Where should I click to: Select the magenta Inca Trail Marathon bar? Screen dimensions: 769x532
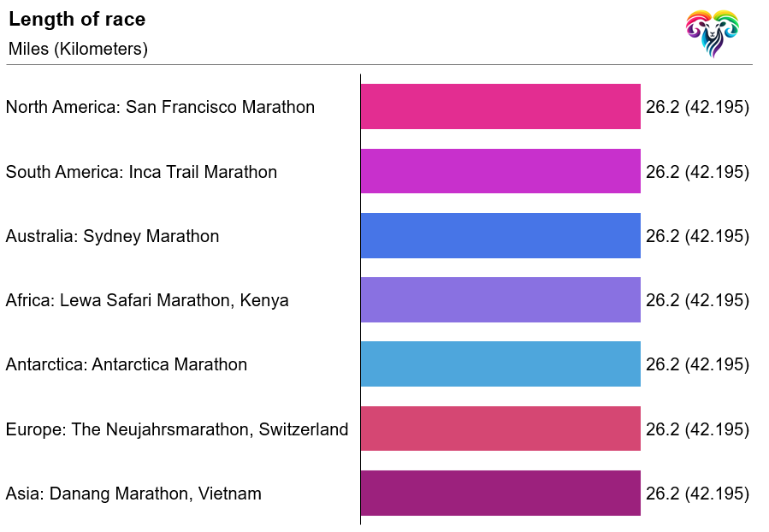[x=500, y=171]
